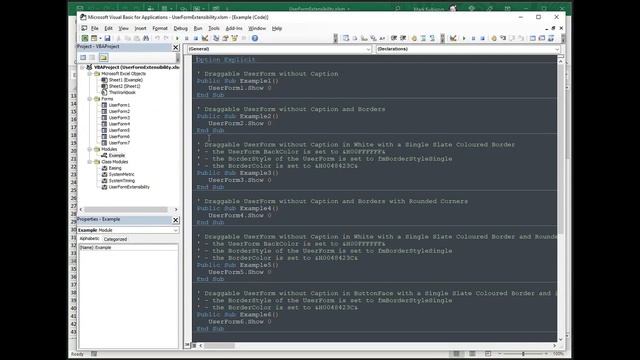Image resolution: width=640 pixels, height=360 pixels.
Task: Click the Step Into debug icon
Action: [x=503, y=38]
